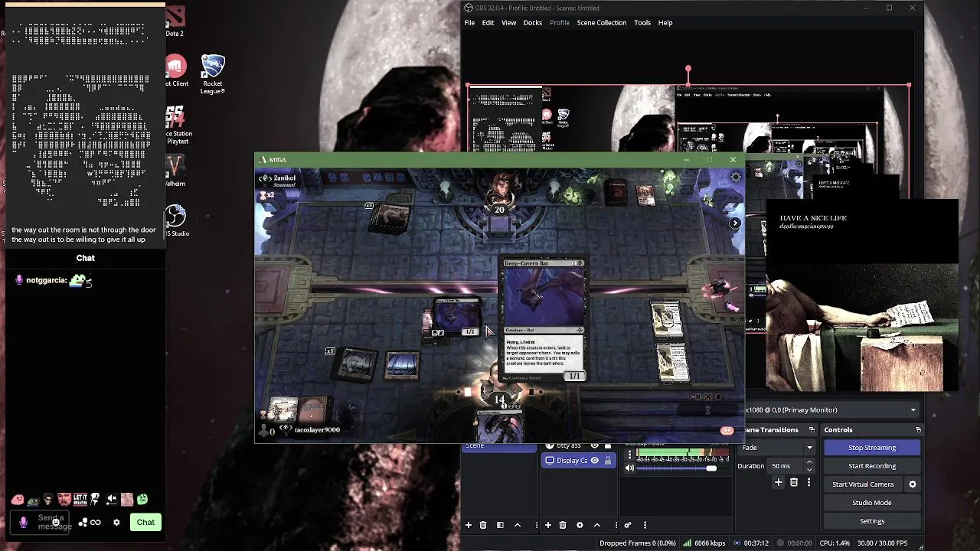The height and width of the screenshot is (551, 980).
Task: Add a new source in OBS
Action: 548,525
